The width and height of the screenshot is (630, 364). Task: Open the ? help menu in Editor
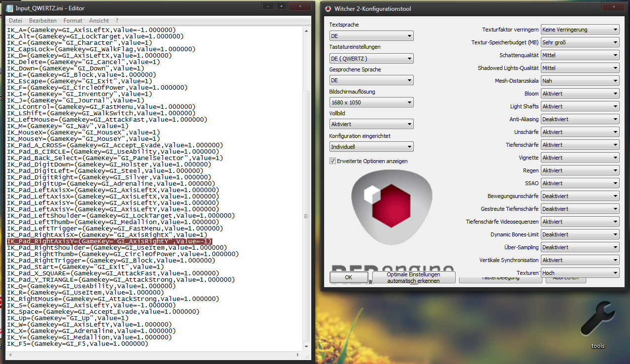pyautogui.click(x=117, y=21)
